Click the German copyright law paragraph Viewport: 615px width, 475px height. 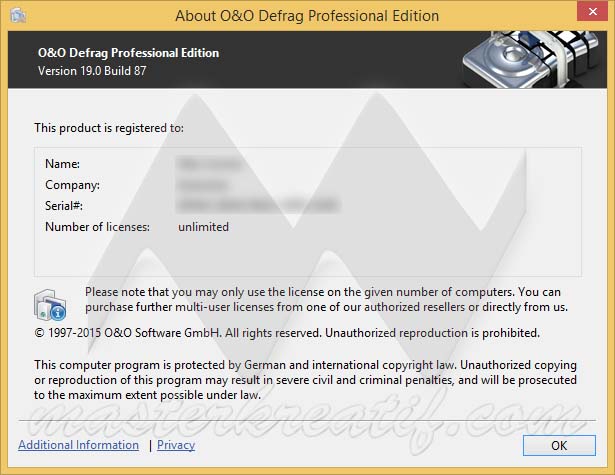click(x=305, y=380)
